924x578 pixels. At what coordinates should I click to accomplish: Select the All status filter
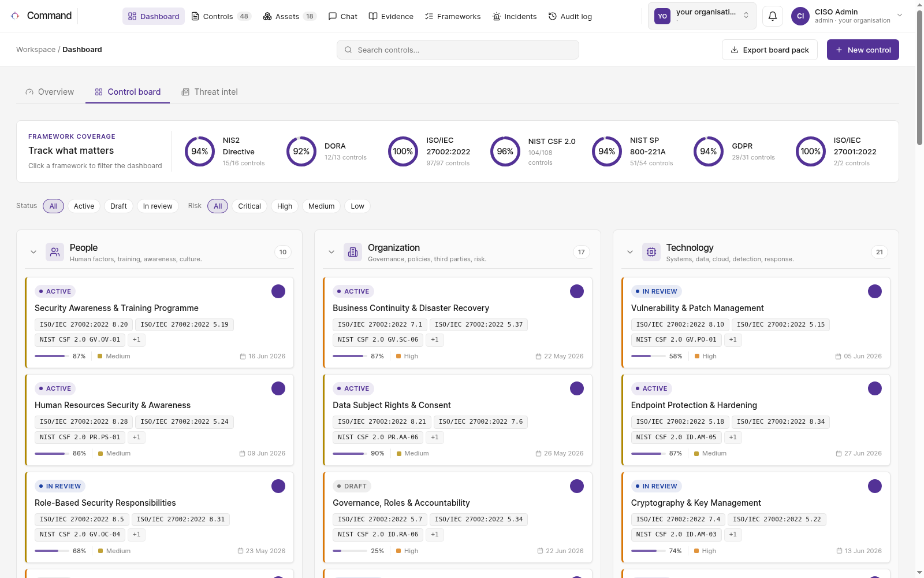coord(54,206)
